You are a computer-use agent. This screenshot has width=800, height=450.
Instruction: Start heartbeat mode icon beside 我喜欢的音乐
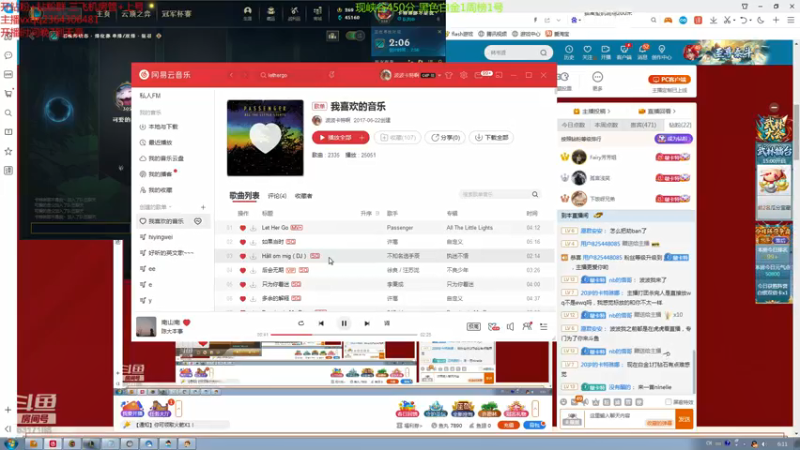point(198,221)
